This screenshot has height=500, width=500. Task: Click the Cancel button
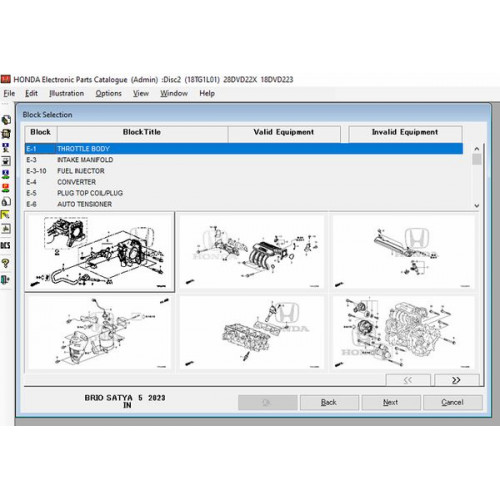click(453, 402)
